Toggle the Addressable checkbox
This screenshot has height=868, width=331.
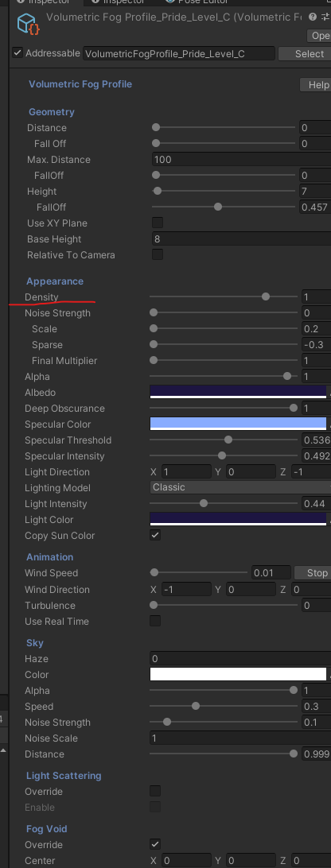[x=18, y=53]
